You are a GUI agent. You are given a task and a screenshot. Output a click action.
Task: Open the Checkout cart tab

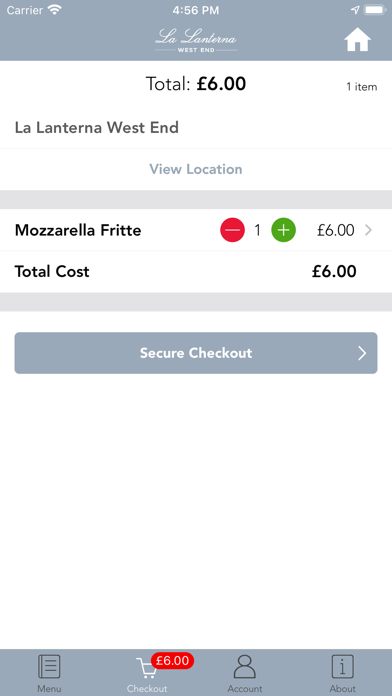(x=147, y=673)
